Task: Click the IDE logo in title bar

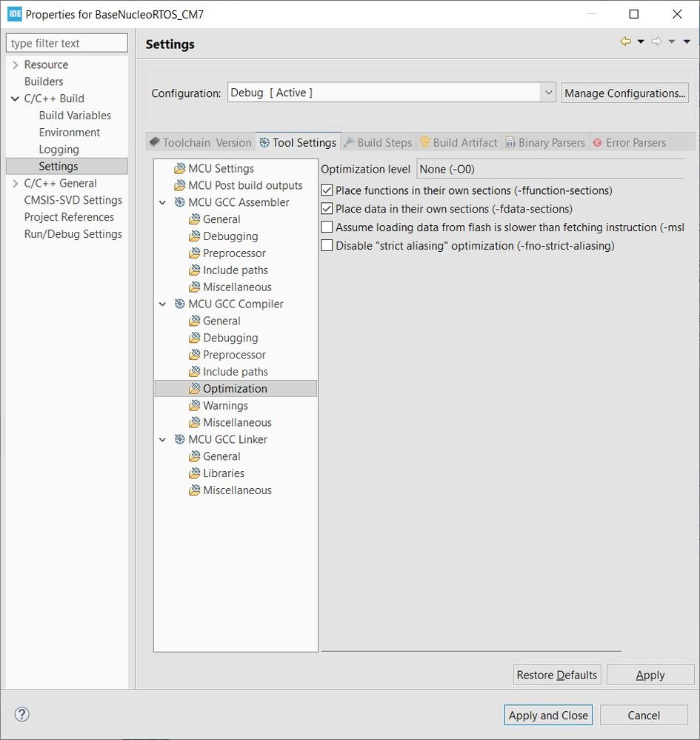Action: [15, 13]
